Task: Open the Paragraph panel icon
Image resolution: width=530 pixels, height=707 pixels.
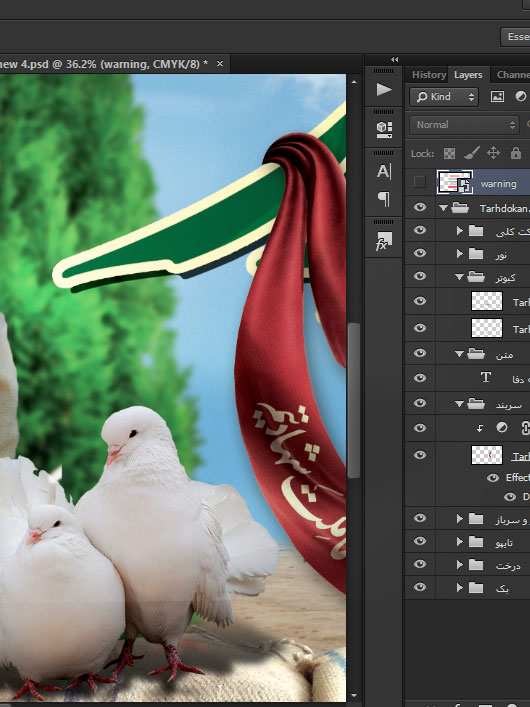Action: (x=384, y=198)
